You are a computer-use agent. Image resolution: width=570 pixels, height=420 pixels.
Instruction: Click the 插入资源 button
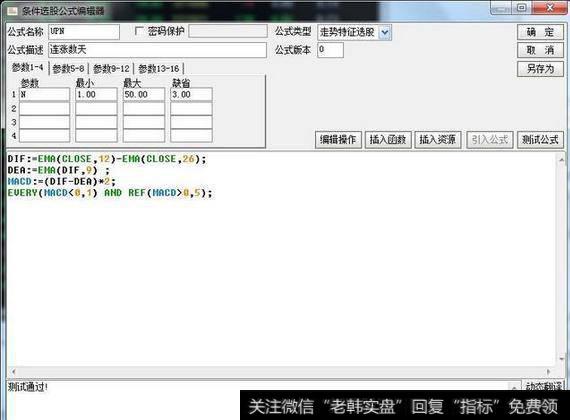click(438, 140)
